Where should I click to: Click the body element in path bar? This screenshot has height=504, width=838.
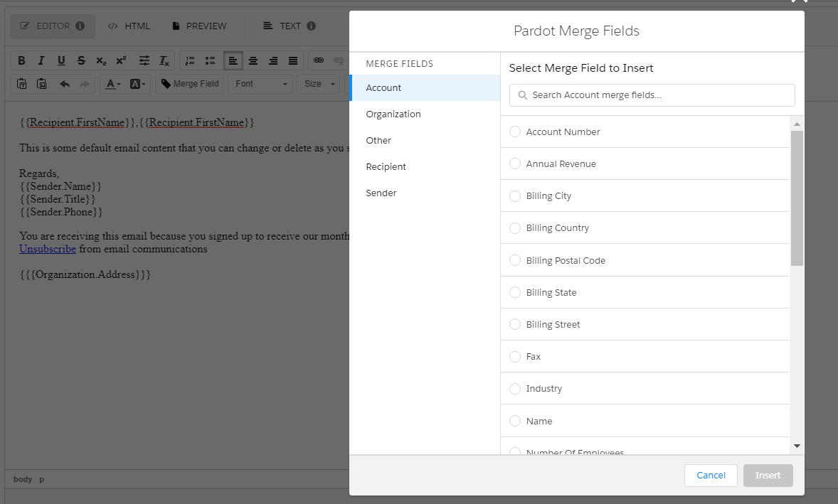point(23,479)
